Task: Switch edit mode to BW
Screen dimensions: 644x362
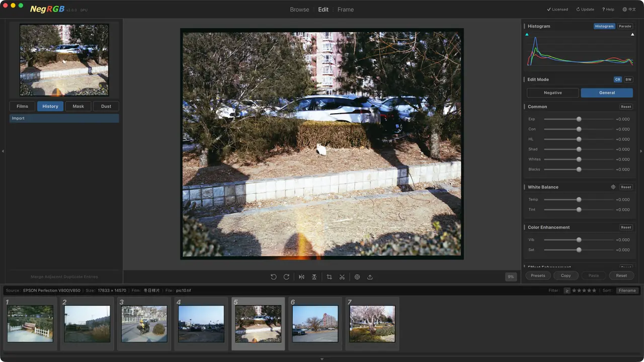Action: 628,79
